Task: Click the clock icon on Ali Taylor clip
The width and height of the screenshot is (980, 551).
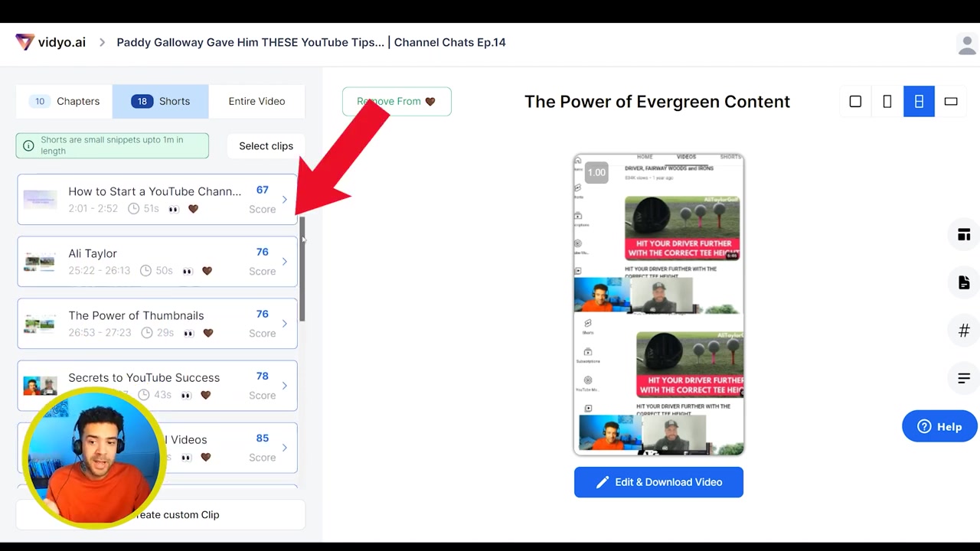Action: tap(146, 271)
